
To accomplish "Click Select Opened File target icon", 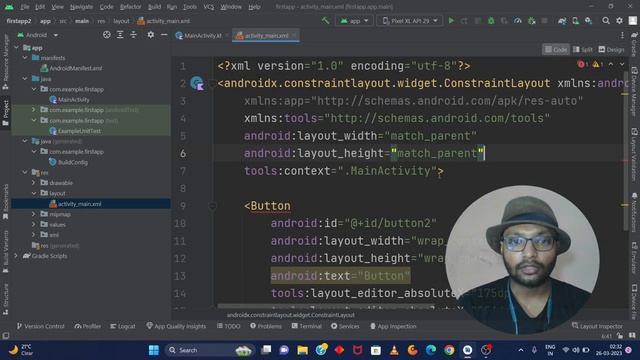I will point(107,35).
